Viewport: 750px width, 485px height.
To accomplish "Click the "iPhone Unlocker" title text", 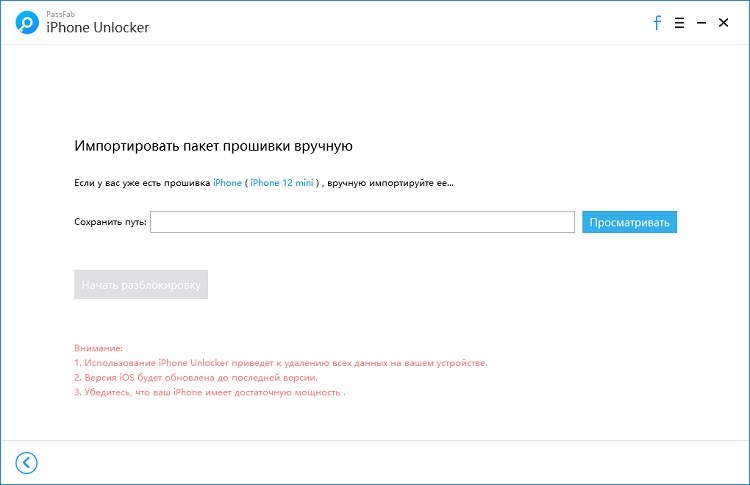I will (x=98, y=28).
